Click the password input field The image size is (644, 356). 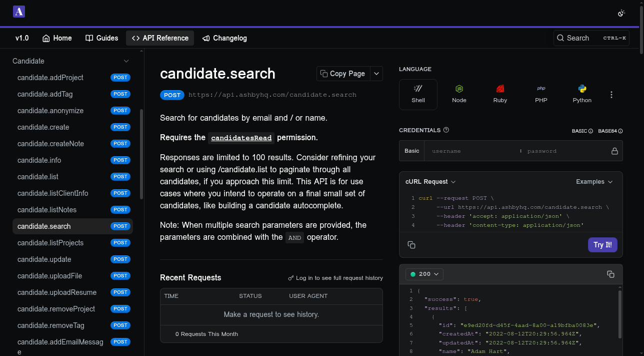coord(565,151)
